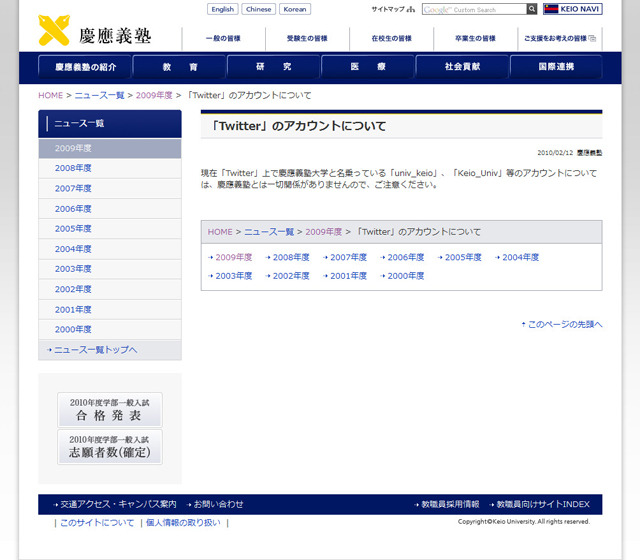Select 2001年度 in sidebar list
The image size is (640, 560).
(110, 310)
